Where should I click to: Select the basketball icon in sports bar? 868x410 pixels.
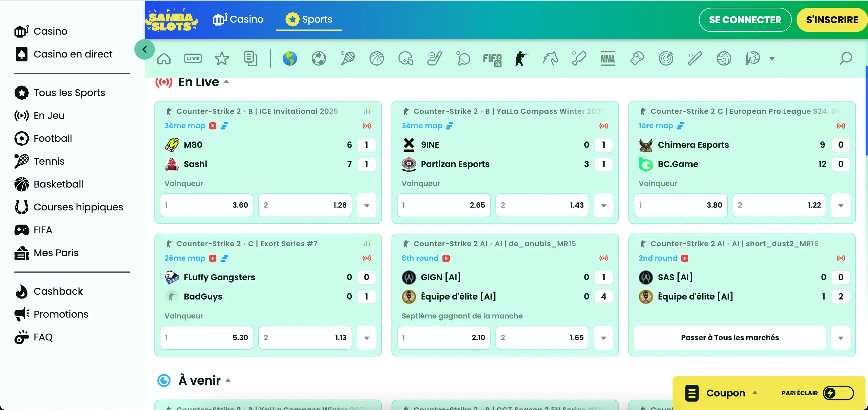376,59
